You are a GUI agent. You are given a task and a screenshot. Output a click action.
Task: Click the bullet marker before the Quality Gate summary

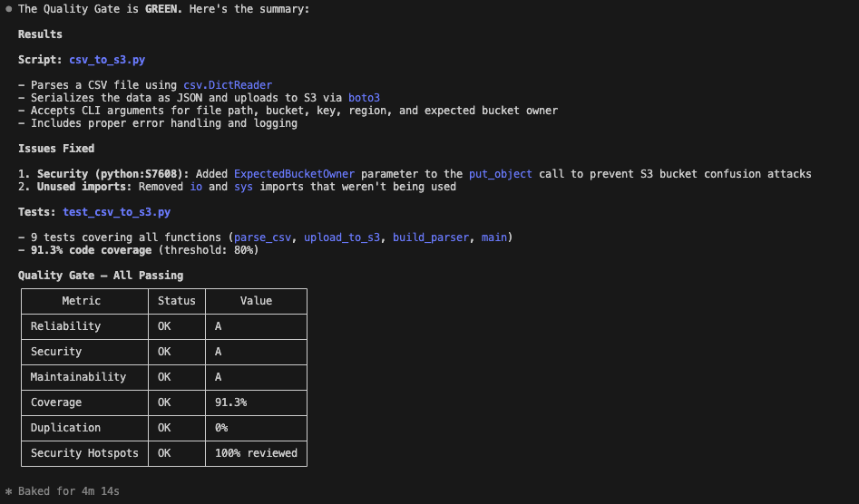coord(8,9)
